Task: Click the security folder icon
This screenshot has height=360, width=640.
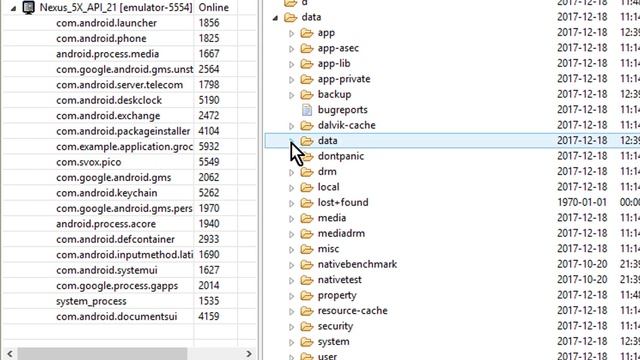Action: coord(307,327)
